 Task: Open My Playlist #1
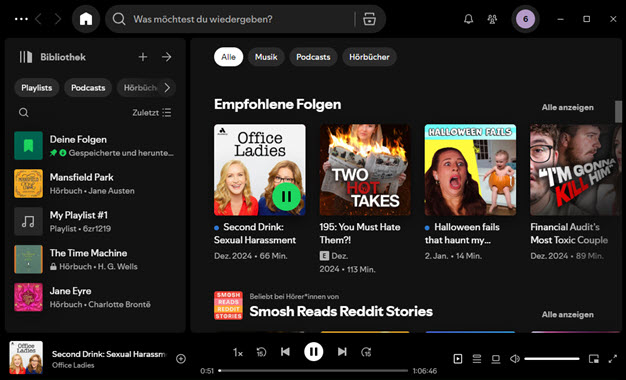[x=95, y=222]
